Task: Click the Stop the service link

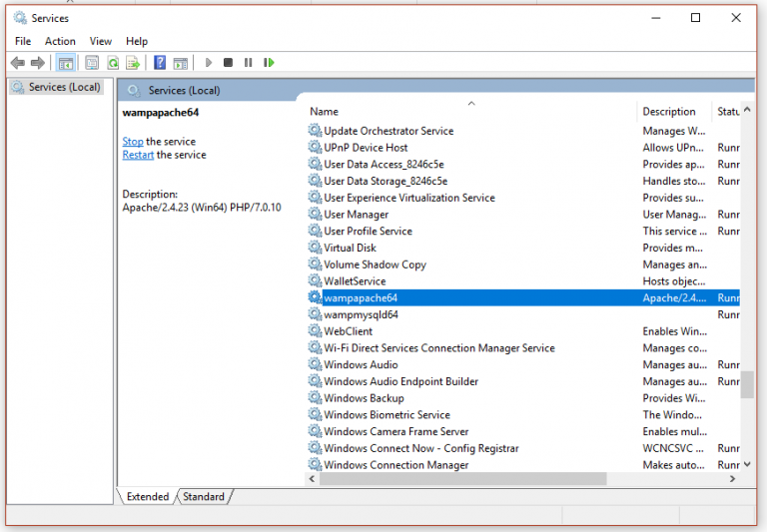Action: click(x=133, y=142)
